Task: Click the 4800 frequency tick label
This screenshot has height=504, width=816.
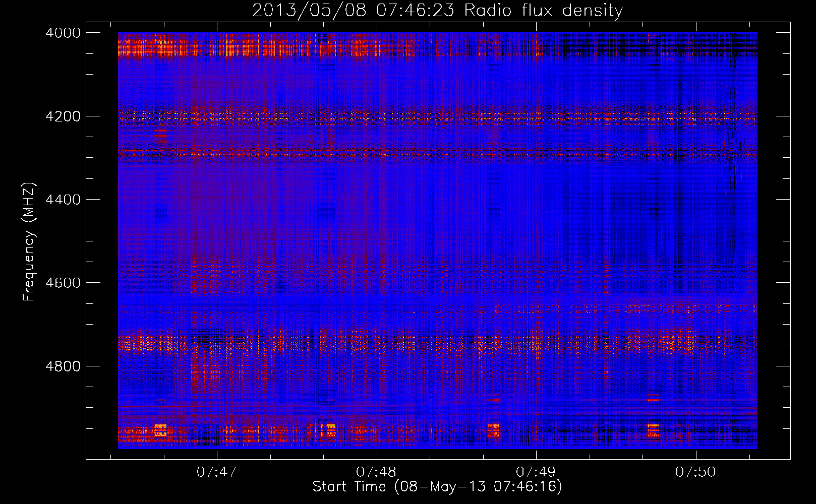Action: point(63,366)
